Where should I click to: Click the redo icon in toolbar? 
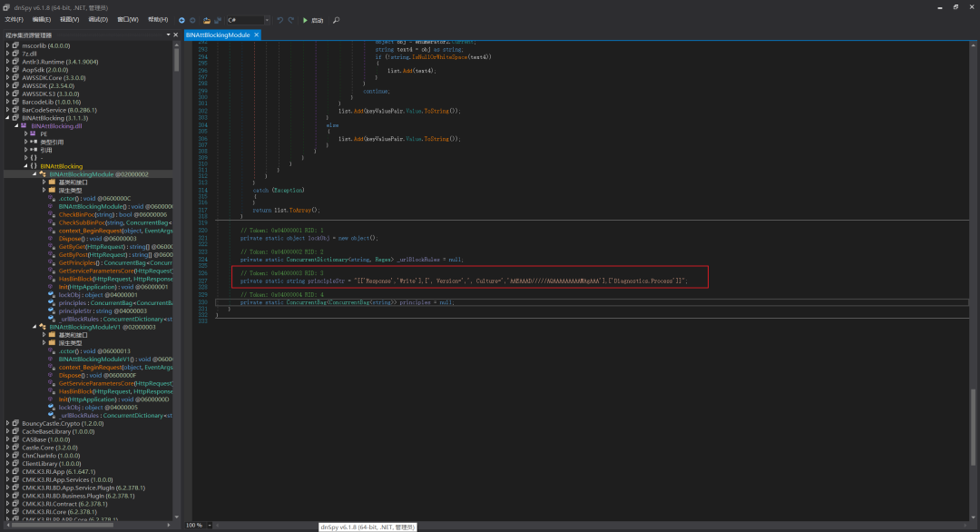pyautogui.click(x=290, y=20)
